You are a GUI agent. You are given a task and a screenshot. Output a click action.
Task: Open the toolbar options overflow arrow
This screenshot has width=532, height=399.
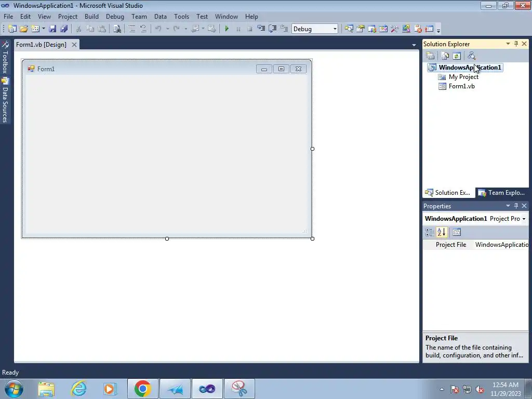(x=438, y=30)
